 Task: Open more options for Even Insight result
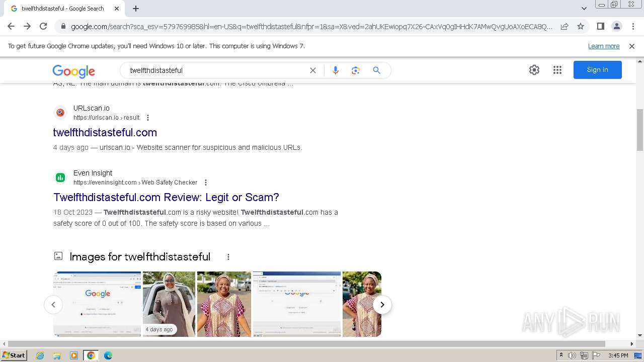(x=206, y=183)
